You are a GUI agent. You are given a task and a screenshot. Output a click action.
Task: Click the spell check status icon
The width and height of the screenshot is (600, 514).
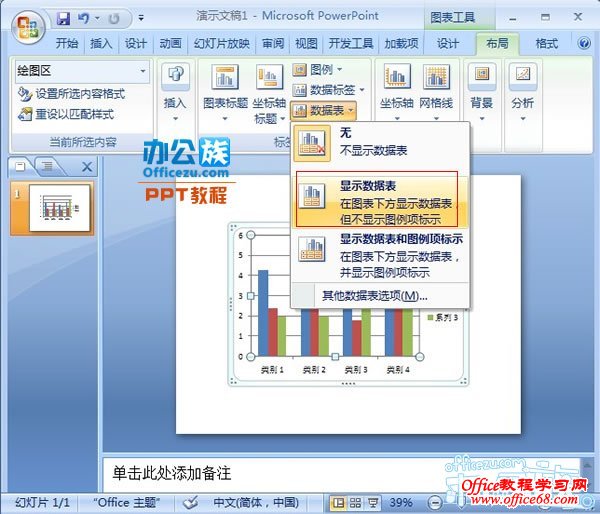click(190, 502)
